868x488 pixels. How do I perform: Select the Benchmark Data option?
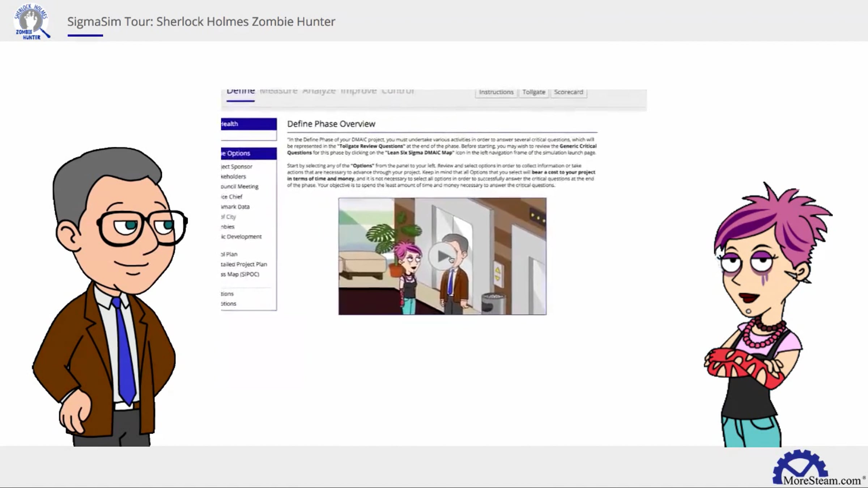click(235, 207)
